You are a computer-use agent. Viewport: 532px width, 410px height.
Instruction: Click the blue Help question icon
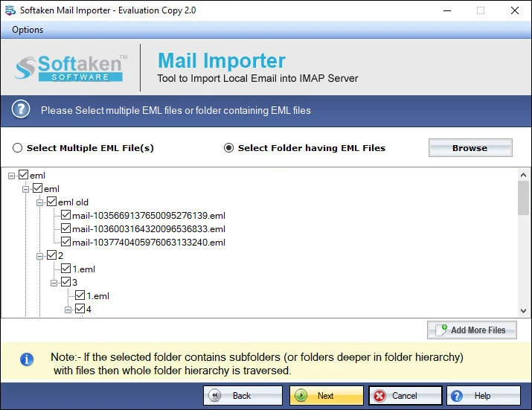pos(457,395)
